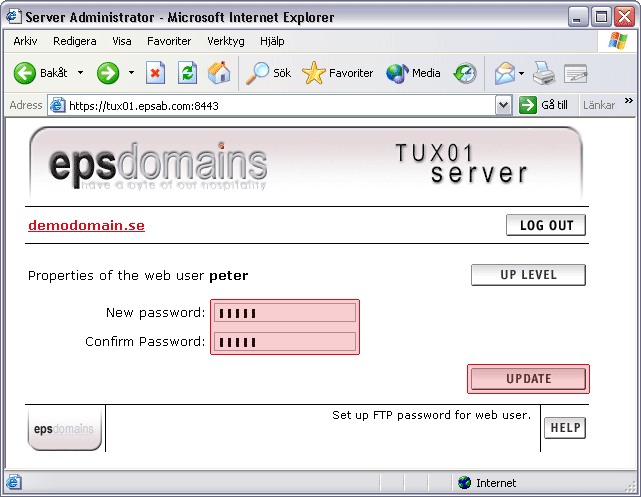The height and width of the screenshot is (497, 641).
Task: Click the Confirm Password field
Action: click(x=285, y=342)
